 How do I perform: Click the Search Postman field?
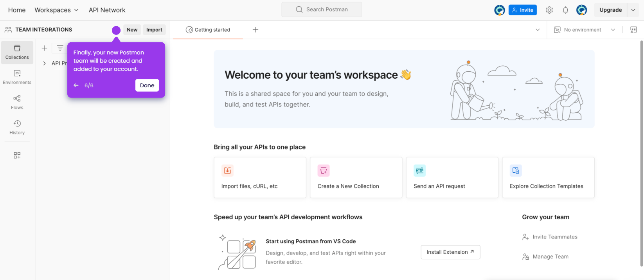322,9
